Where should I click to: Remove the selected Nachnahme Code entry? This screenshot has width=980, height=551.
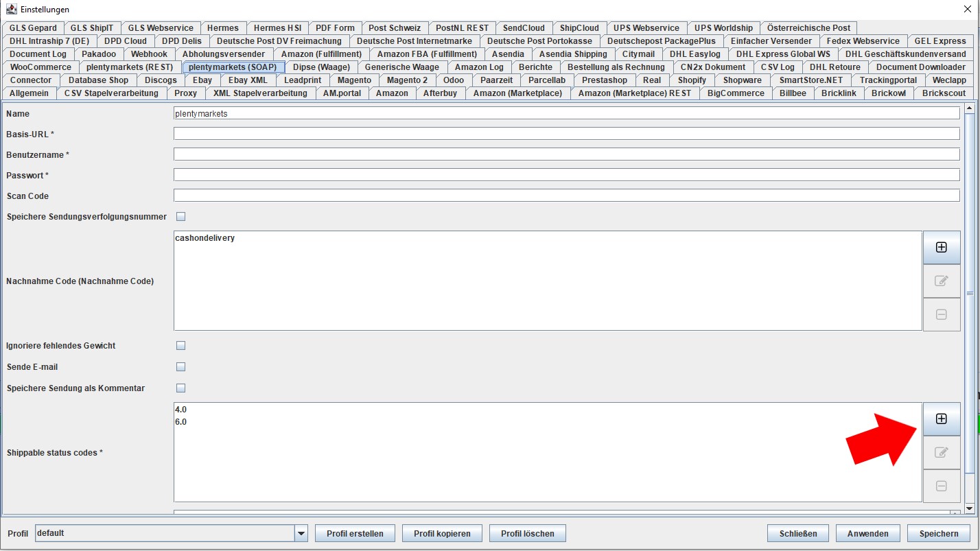(942, 314)
